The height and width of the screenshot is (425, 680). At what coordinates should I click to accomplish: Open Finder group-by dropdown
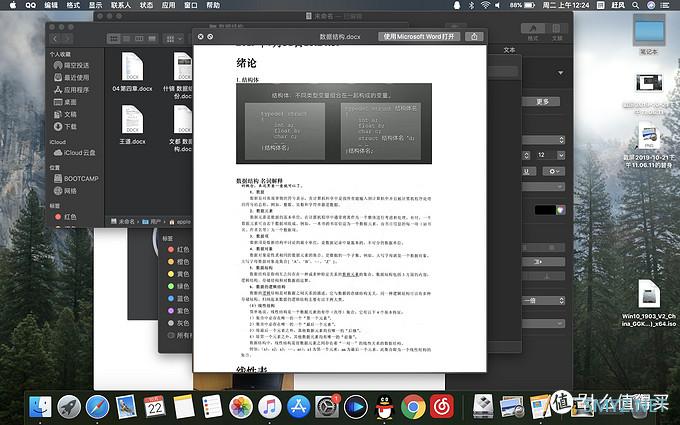(173, 39)
